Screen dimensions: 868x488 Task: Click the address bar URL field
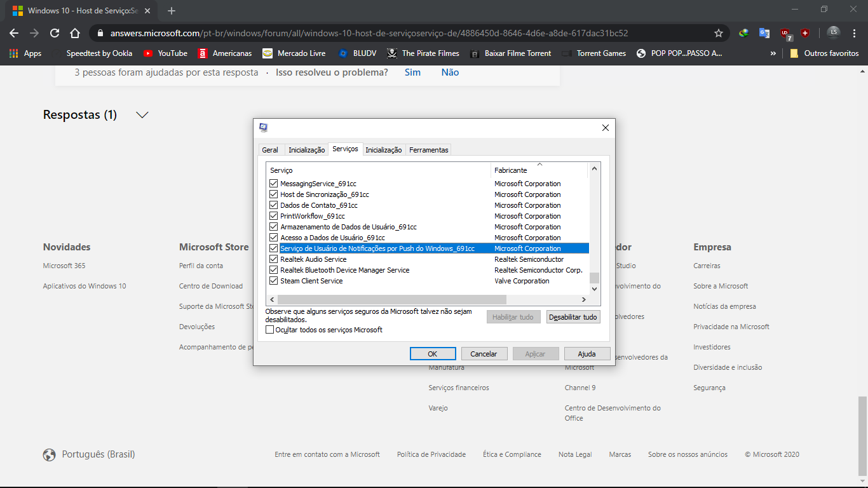(369, 33)
